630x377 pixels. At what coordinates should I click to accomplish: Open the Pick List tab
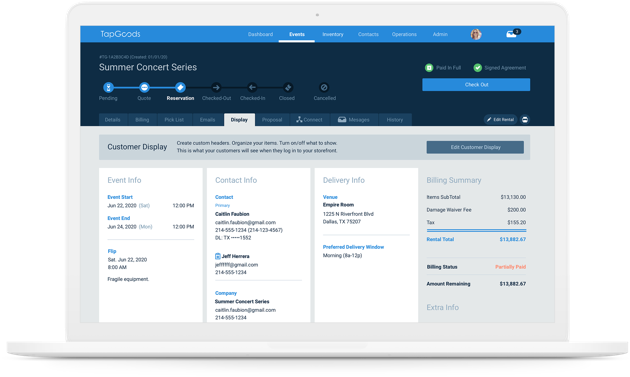(174, 120)
